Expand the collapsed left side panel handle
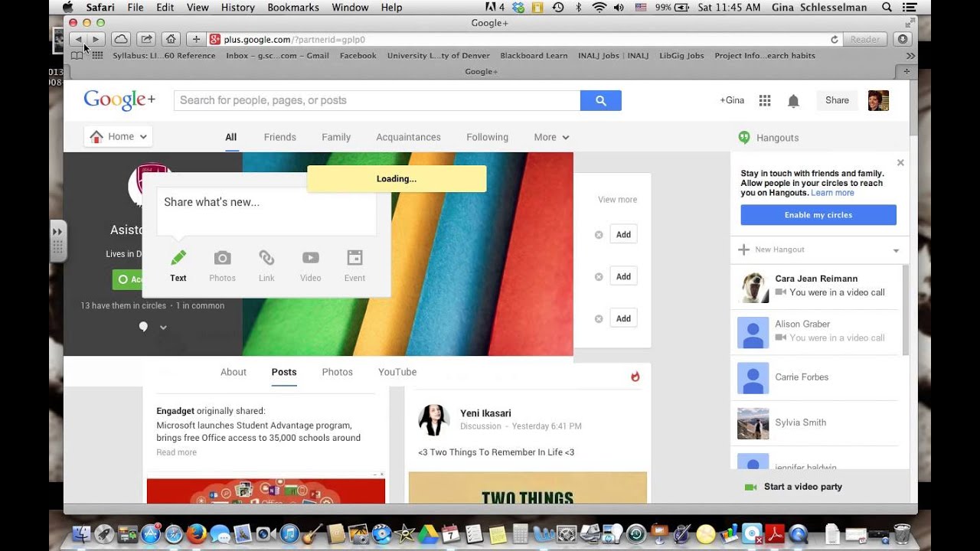980x551 pixels. (58, 240)
